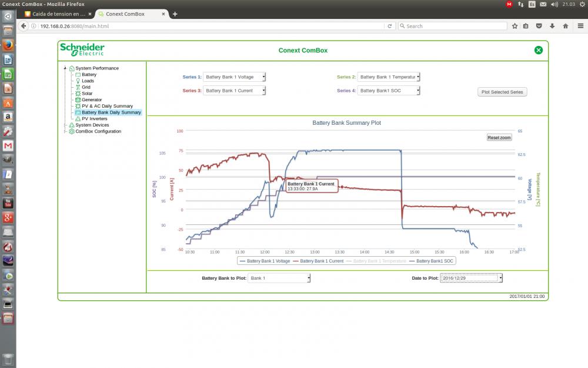Click the Plot Selected Series button
588x368 pixels.
(502, 92)
